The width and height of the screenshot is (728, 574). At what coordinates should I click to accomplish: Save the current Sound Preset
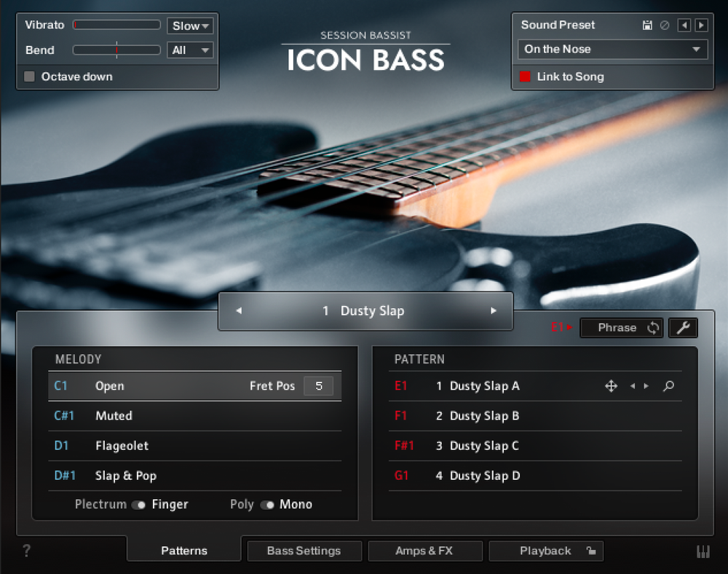pos(647,25)
